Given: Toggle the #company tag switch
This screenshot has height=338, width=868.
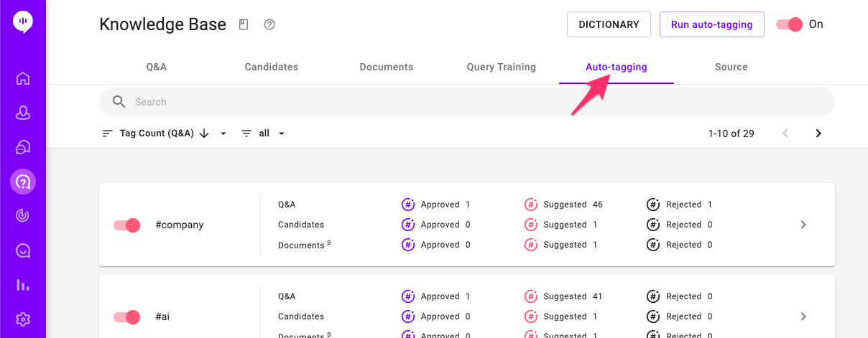Looking at the screenshot, I should pos(126,225).
